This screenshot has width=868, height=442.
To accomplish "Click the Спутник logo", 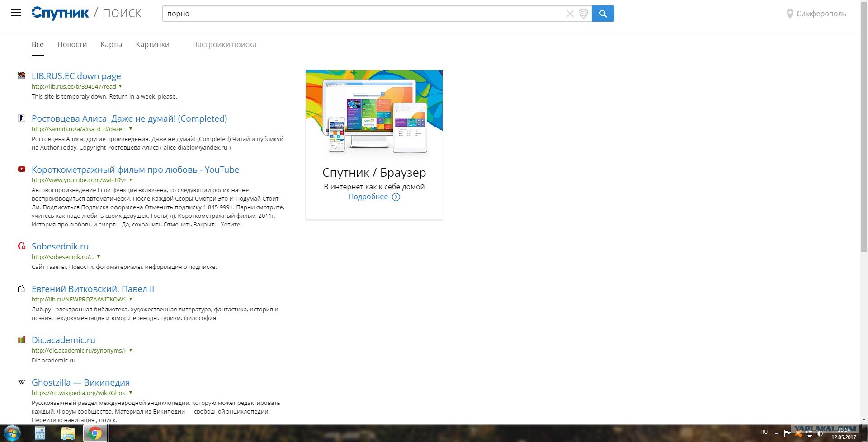I will pos(60,13).
